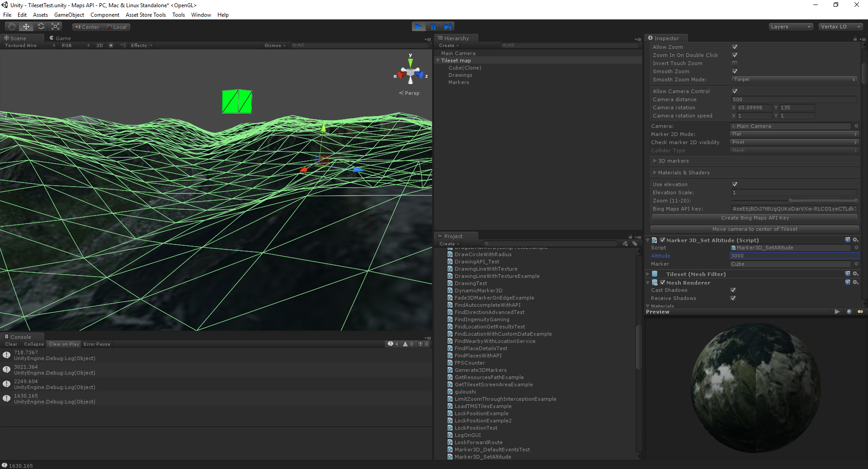The height and width of the screenshot is (469, 868).
Task: Open the GameObject menu
Action: [x=69, y=15]
